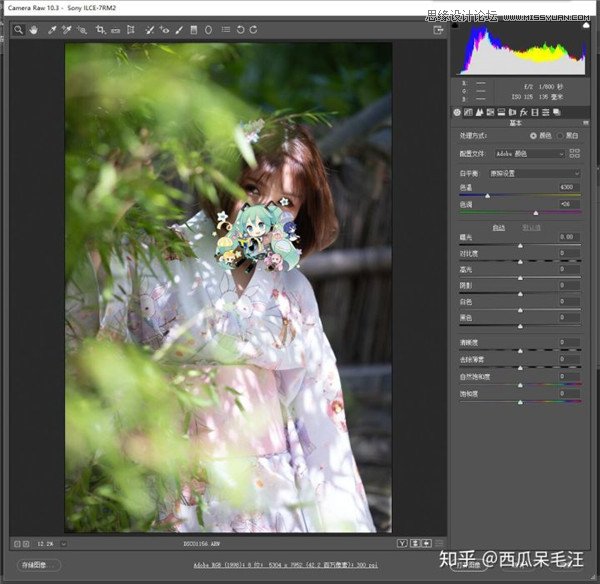Screen dimensions: 600x584
Task: Select the Hand tool
Action: [x=33, y=30]
